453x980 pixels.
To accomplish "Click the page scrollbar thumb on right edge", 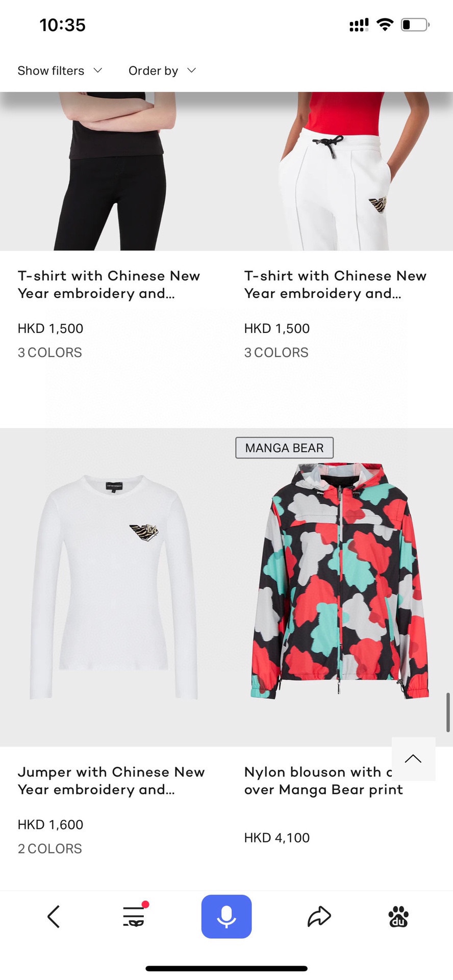I will [448, 712].
